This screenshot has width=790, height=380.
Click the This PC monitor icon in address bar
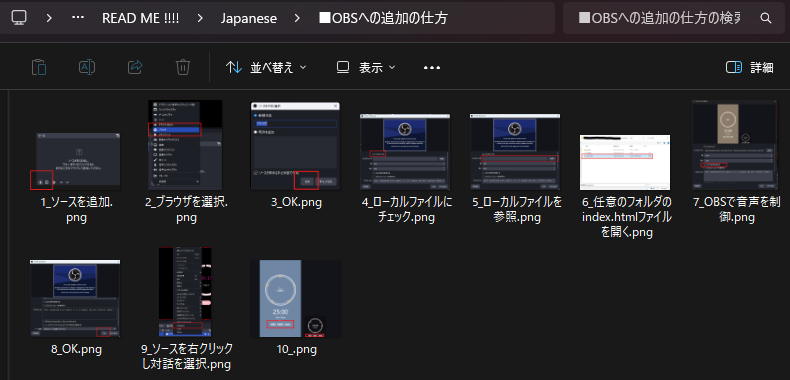pyautogui.click(x=19, y=18)
